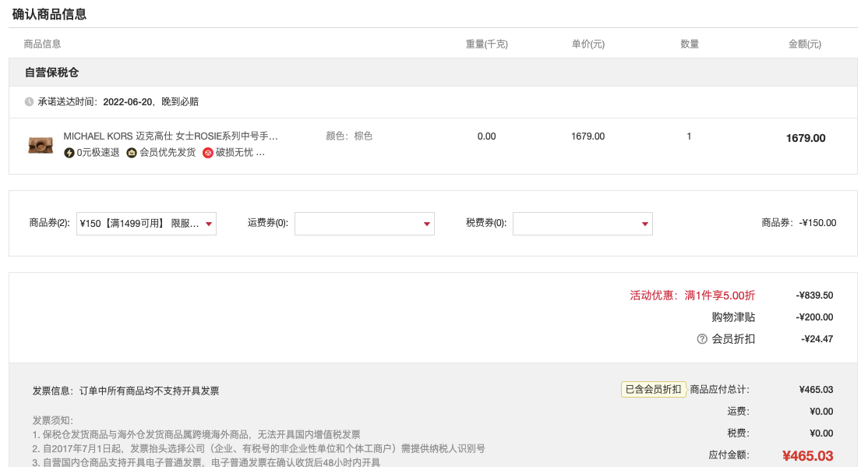Click the crown icon for 会员优先发货
The image size is (868, 467).
click(132, 152)
